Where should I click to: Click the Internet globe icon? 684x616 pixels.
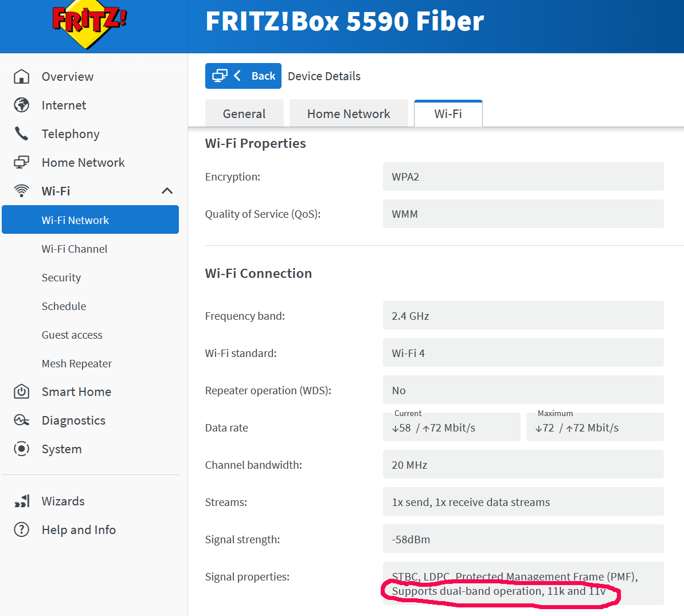pyautogui.click(x=21, y=105)
